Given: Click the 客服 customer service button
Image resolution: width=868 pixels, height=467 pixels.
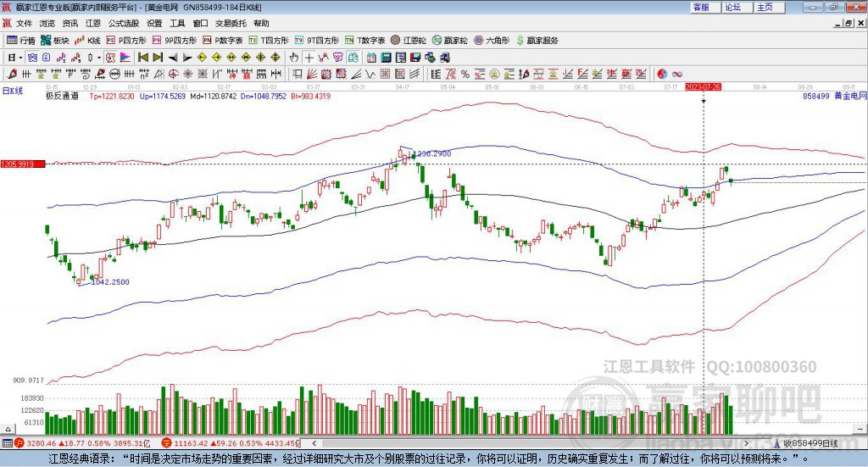Looking at the screenshot, I should coord(704,7).
